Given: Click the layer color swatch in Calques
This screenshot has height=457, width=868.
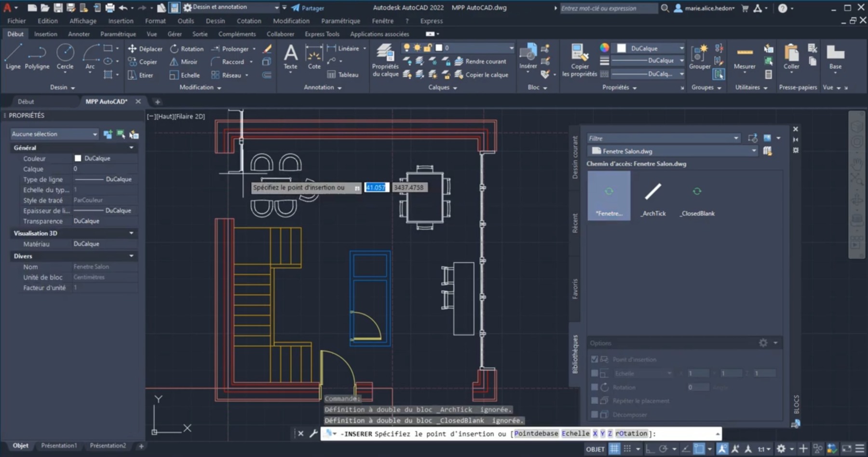Looking at the screenshot, I should pyautogui.click(x=439, y=48).
